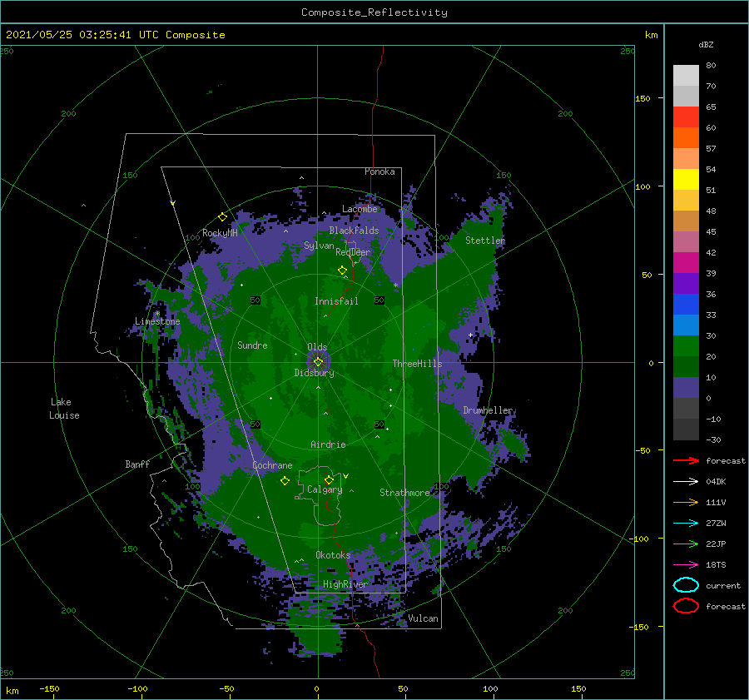Click the Sundre city label
Image resolution: width=749 pixels, height=700 pixels.
pyautogui.click(x=252, y=345)
